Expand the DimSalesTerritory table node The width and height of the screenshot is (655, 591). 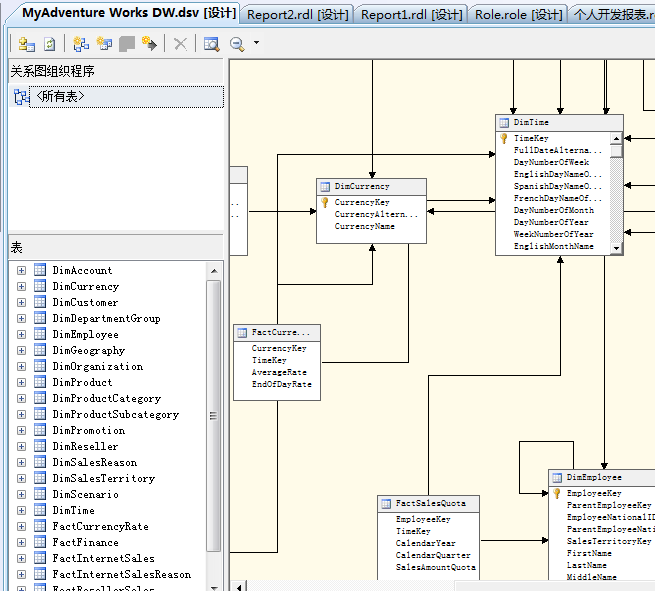21,478
